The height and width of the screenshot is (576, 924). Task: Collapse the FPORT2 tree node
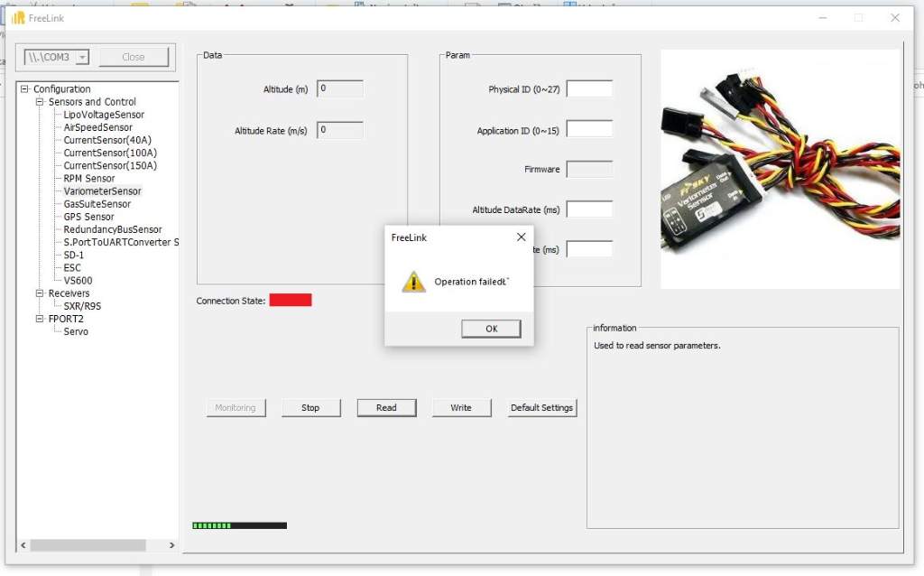tap(40, 319)
